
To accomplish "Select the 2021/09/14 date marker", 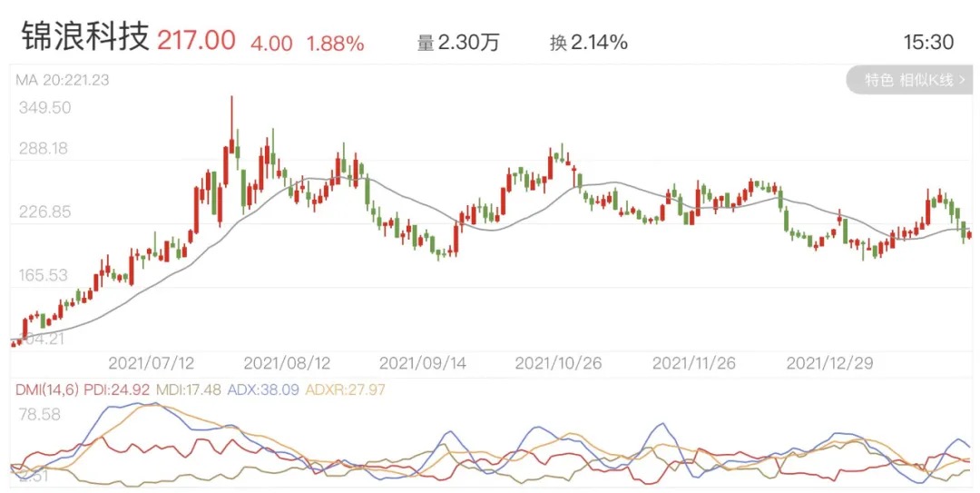I will (x=423, y=362).
